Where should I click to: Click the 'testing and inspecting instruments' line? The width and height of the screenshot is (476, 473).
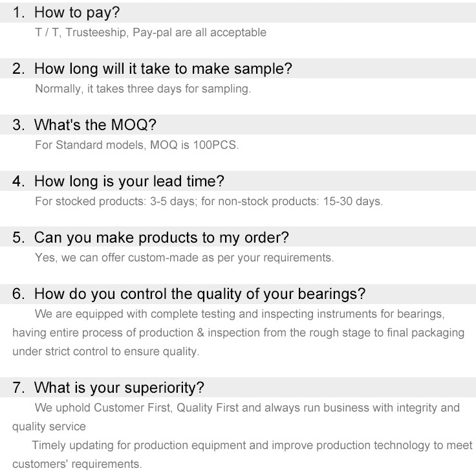(239, 314)
